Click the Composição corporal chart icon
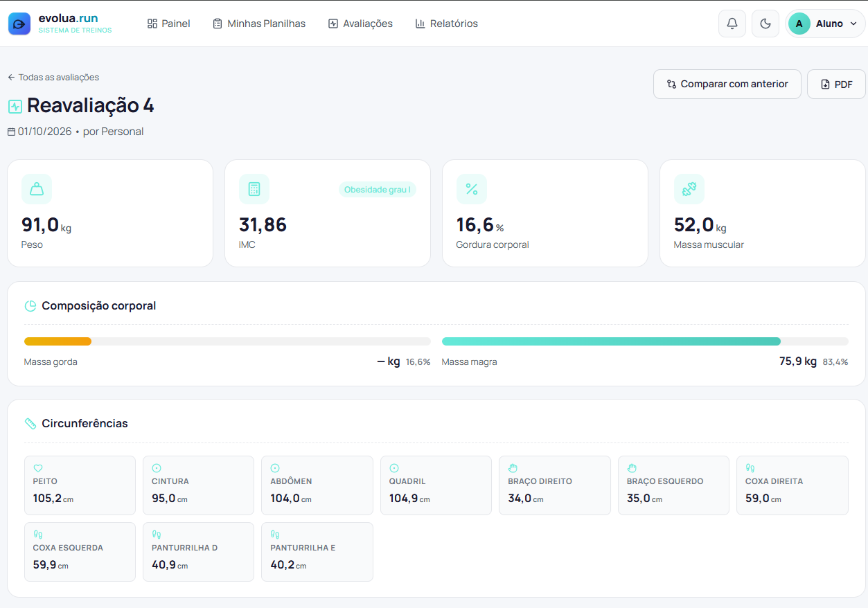Screen dimensions: 868x608 [30, 306]
